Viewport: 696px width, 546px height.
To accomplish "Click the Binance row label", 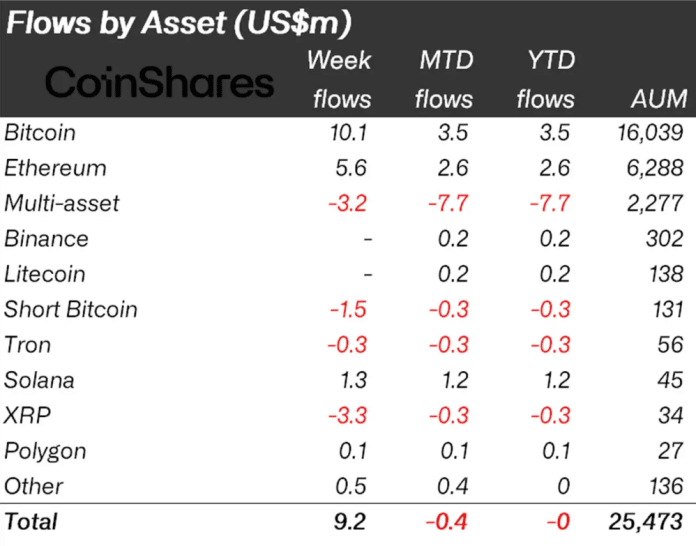I will (46, 239).
